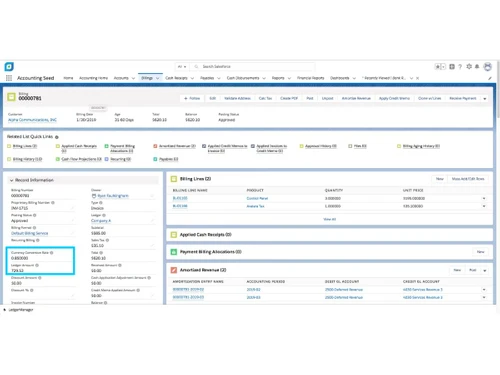Viewport: 500px width, 375px height.
Task: Collapse the Record Information section
Action: click(x=12, y=180)
